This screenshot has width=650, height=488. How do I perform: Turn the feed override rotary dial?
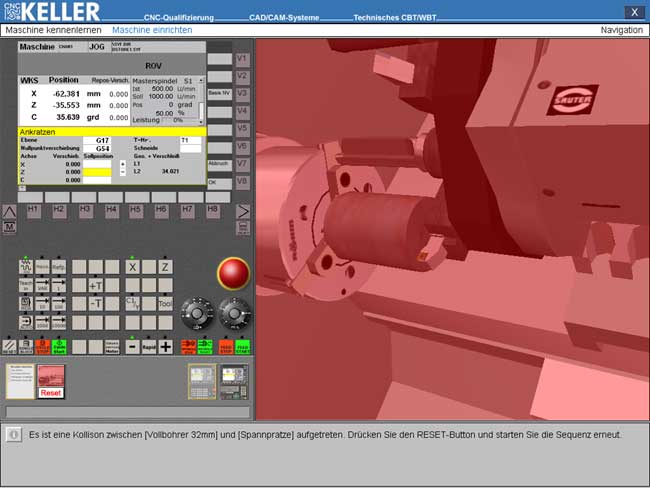235,313
